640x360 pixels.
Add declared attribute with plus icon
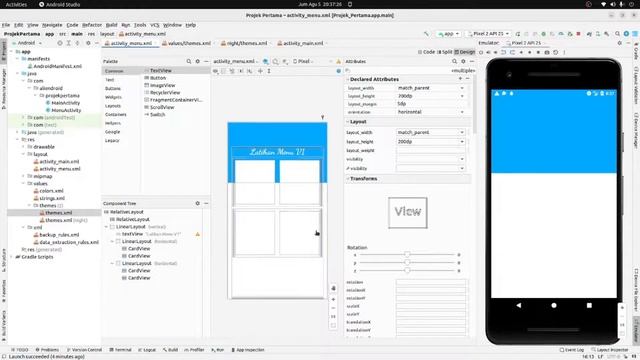click(460, 79)
